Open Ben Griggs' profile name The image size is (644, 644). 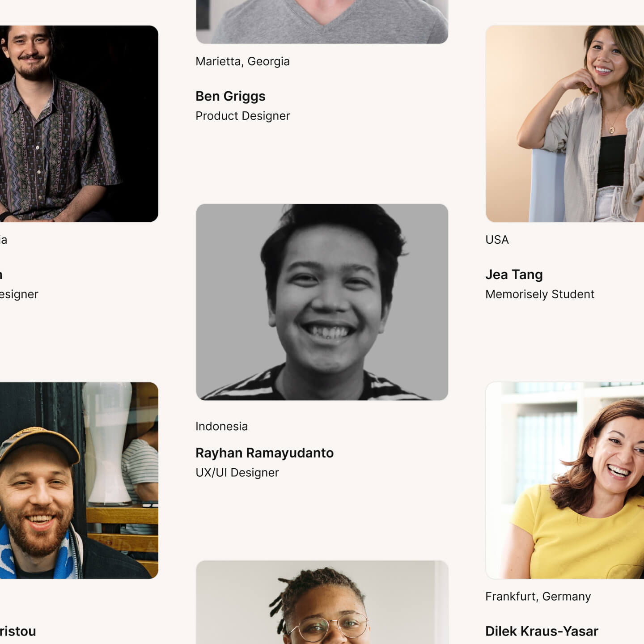click(230, 96)
